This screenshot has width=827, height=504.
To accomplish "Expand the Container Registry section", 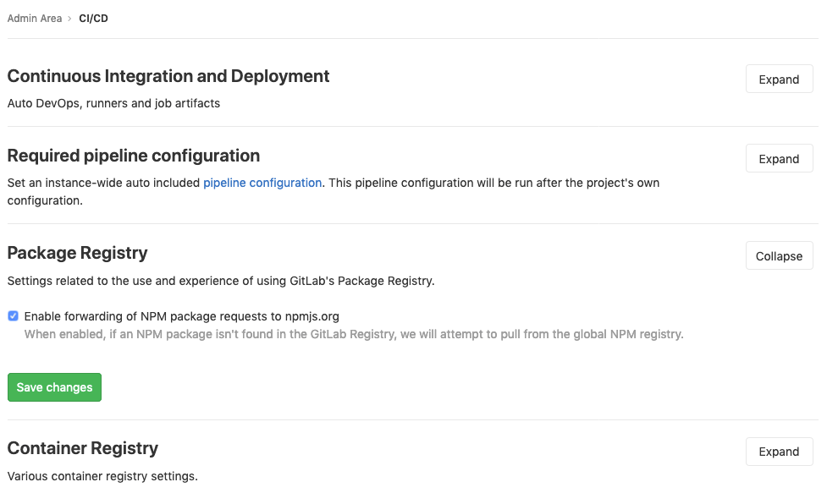I will tap(778, 451).
